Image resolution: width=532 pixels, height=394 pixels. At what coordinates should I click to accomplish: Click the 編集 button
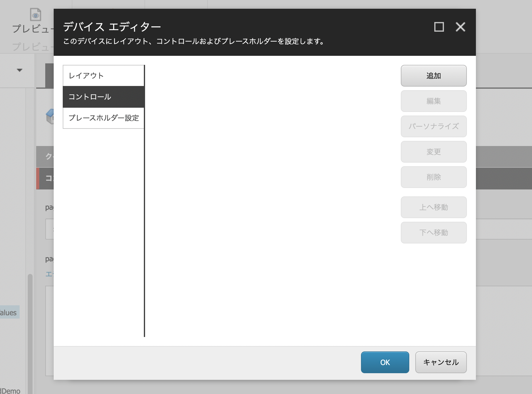pyautogui.click(x=434, y=101)
